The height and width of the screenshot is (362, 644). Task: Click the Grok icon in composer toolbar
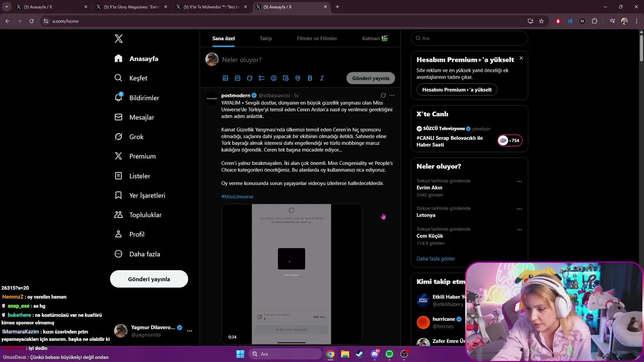click(250, 78)
